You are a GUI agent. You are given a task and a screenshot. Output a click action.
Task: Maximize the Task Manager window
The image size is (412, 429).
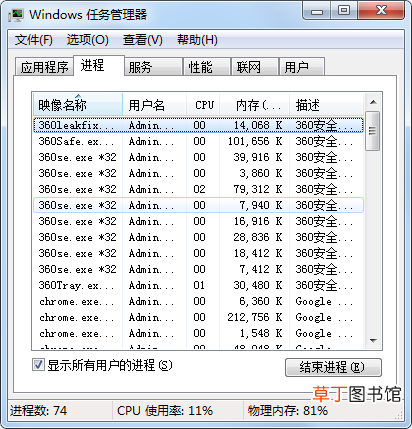pos(344,11)
